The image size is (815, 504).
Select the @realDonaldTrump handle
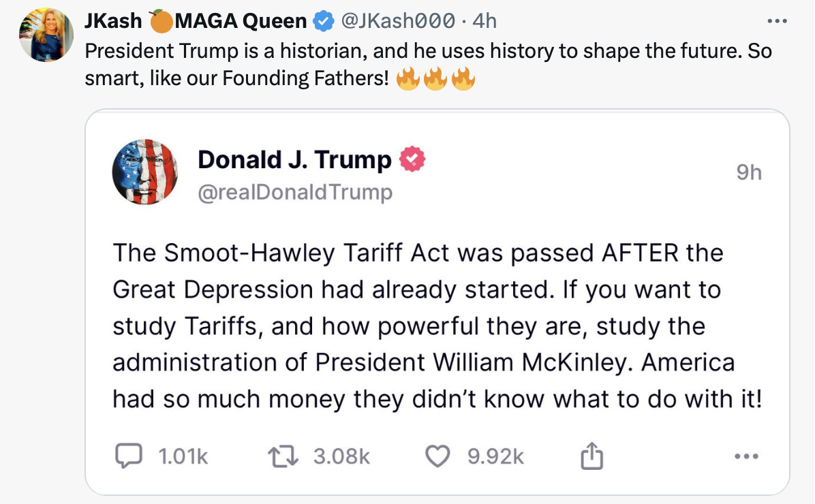[294, 192]
